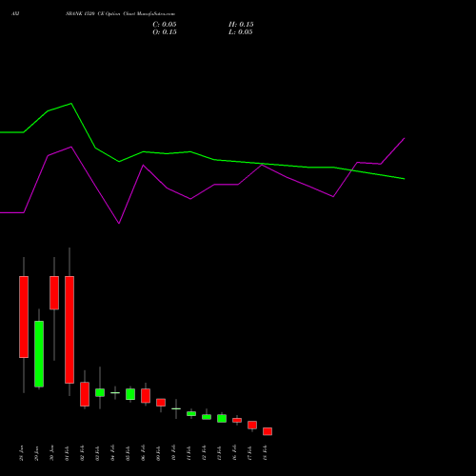This screenshot has width=476, height=476.
Task: Click the "28 Jan" date label
Action: 21,453
